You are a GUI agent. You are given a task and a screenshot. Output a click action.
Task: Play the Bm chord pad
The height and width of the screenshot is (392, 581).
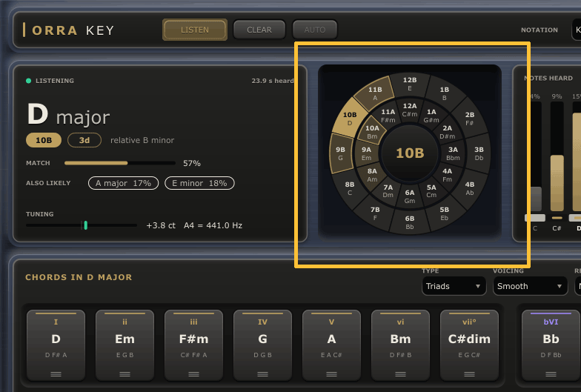(x=400, y=345)
